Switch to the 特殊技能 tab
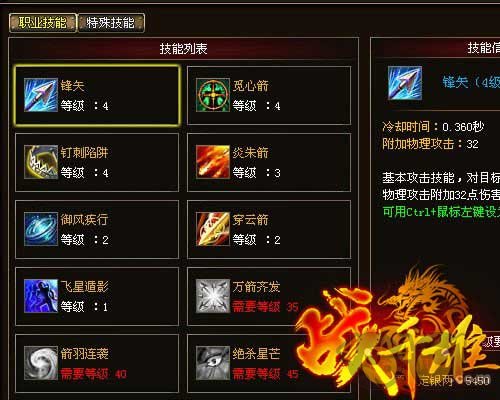500x400 pixels. pyautogui.click(x=111, y=23)
